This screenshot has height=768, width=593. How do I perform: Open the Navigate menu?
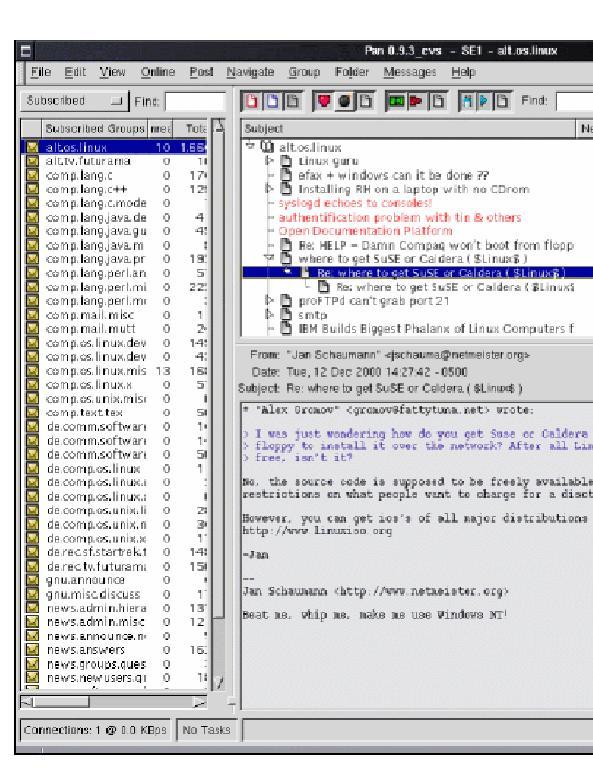250,72
